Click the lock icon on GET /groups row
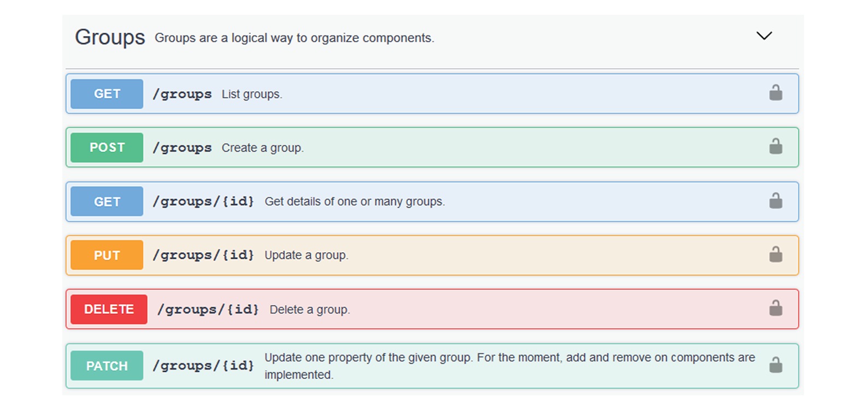Image resolution: width=868 pixels, height=410 pixels. point(775,93)
